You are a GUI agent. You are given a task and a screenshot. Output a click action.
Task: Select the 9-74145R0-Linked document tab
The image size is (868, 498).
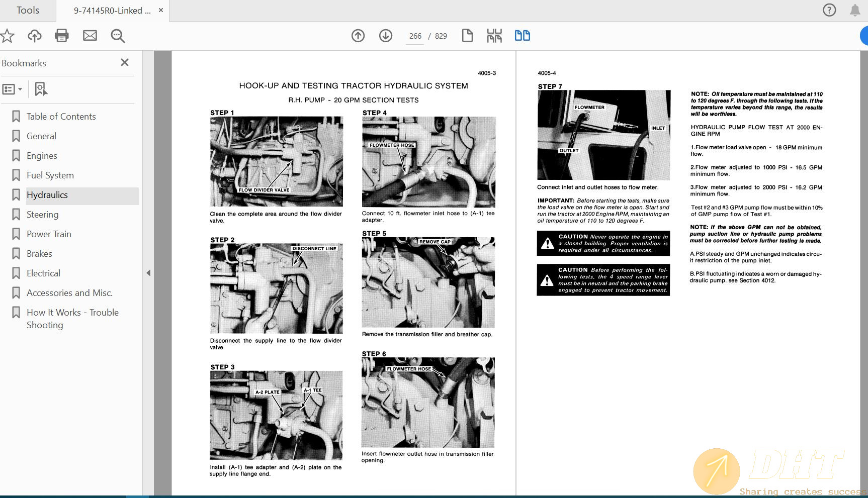(x=112, y=11)
